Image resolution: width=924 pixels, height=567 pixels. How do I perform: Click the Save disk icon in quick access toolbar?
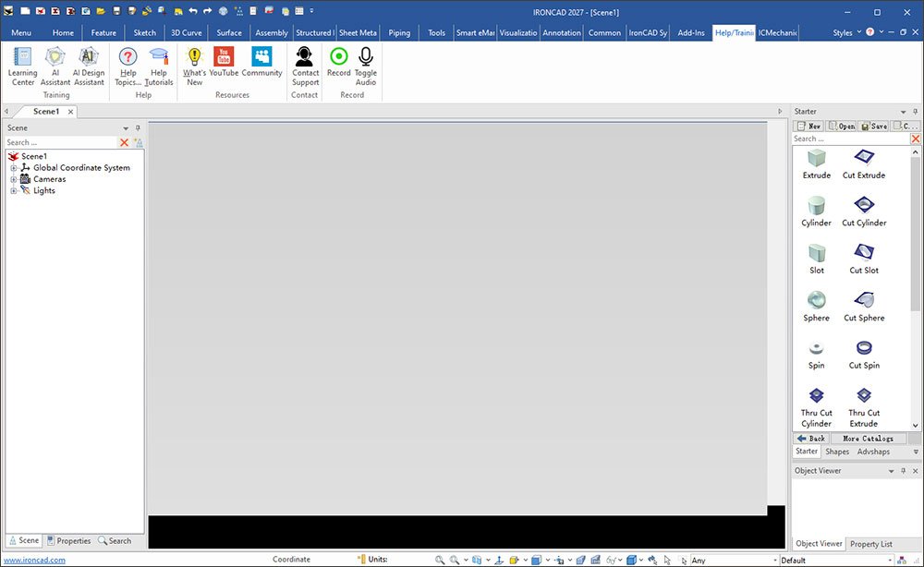116,11
